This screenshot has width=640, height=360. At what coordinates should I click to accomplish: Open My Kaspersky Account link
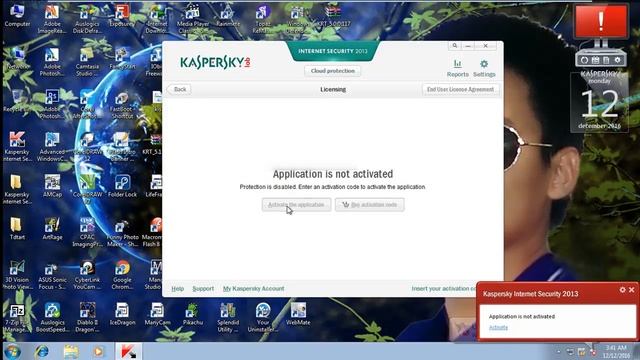click(253, 289)
